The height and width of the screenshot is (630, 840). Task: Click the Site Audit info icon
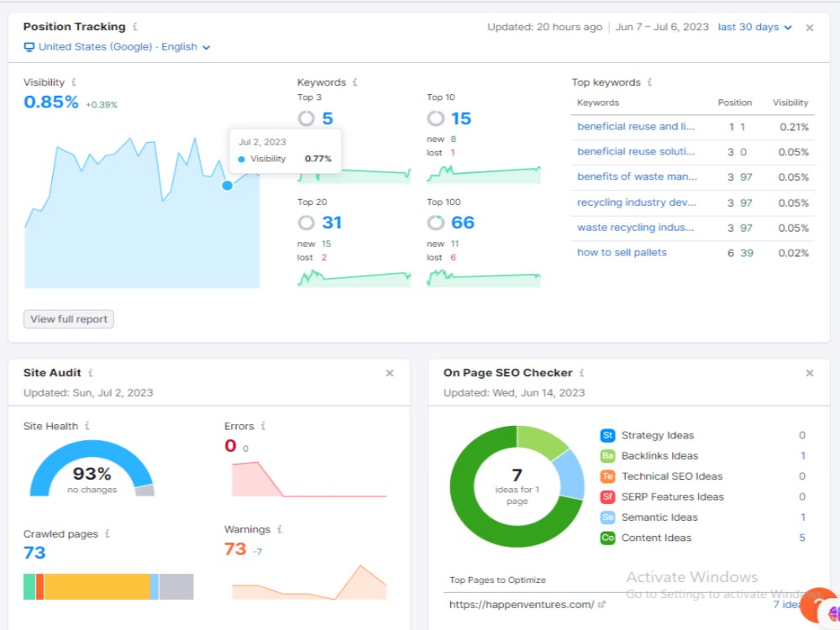tap(91, 373)
